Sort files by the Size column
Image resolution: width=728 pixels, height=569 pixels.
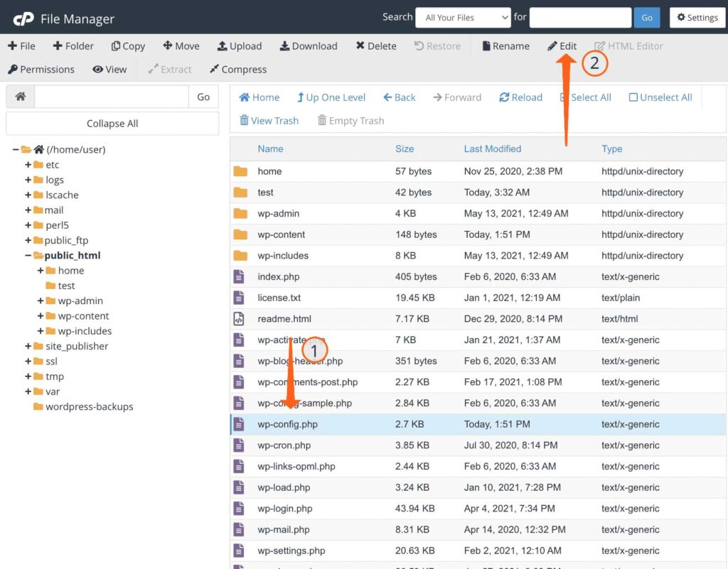coord(405,149)
